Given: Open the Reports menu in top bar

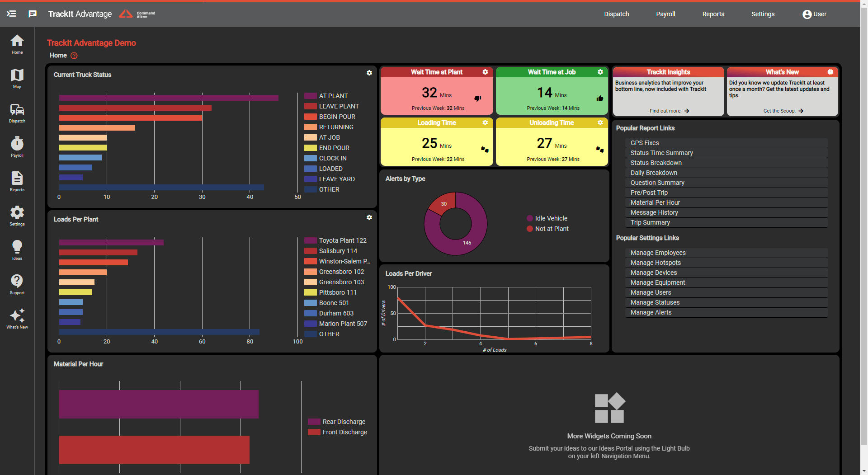Looking at the screenshot, I should [x=713, y=14].
